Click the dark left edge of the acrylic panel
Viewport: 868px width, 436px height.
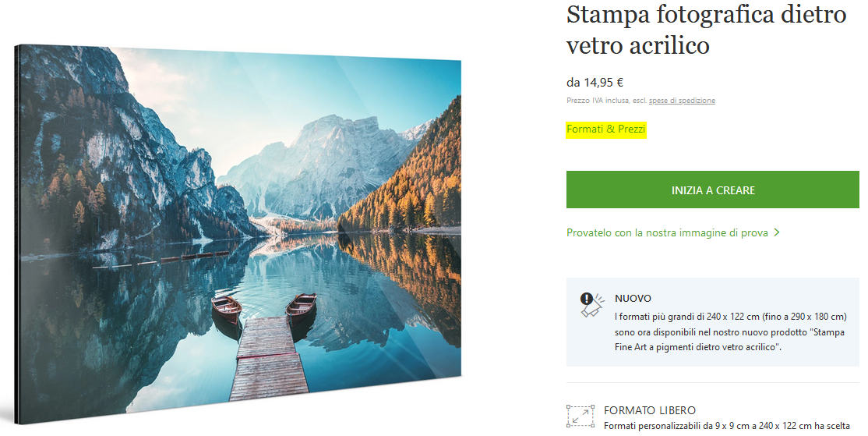tap(16, 234)
